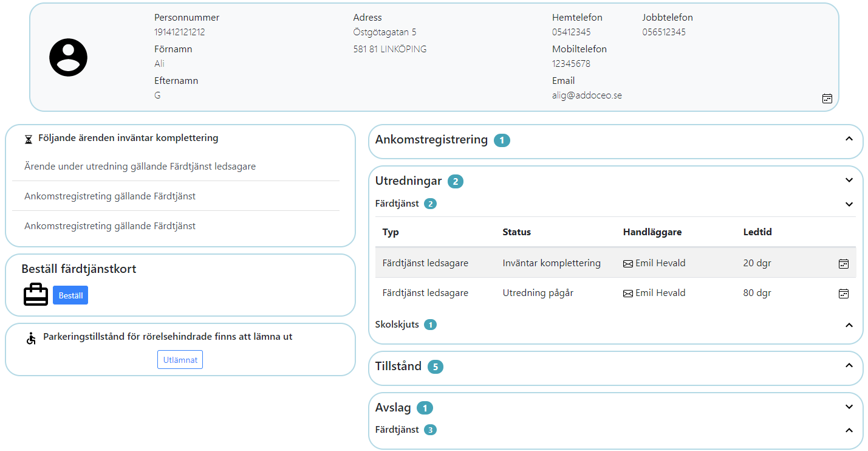Click the Typ column header
Viewport: 868px width, 451px height.
(391, 232)
